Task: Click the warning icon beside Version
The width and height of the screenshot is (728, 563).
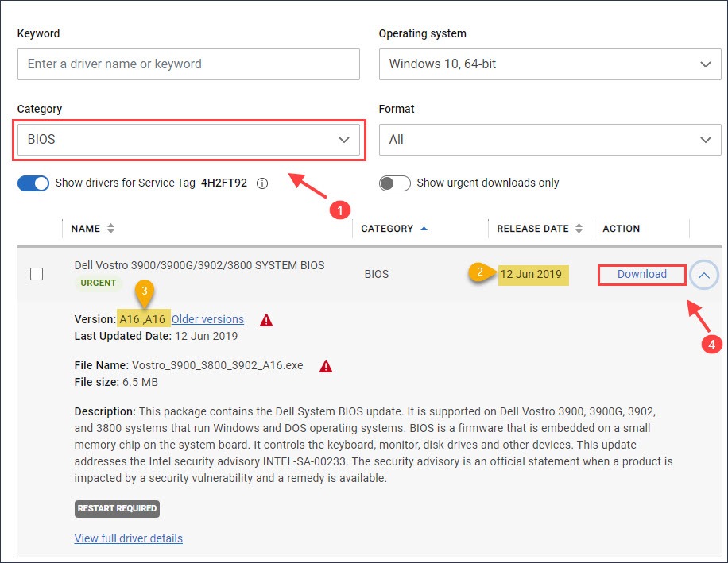Action: (266, 320)
